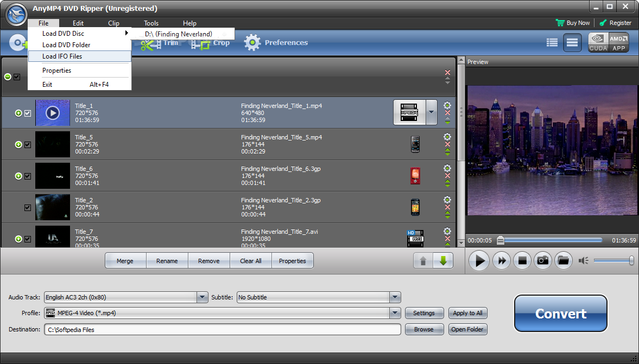The width and height of the screenshot is (639, 364).
Task: Choose Load DVD Folder menu item
Action: 79,45
